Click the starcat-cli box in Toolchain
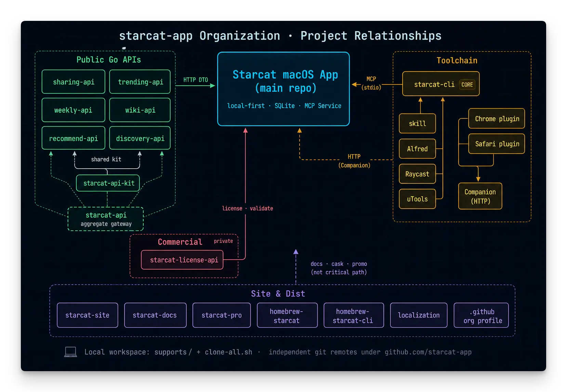The image size is (567, 392). click(x=441, y=84)
